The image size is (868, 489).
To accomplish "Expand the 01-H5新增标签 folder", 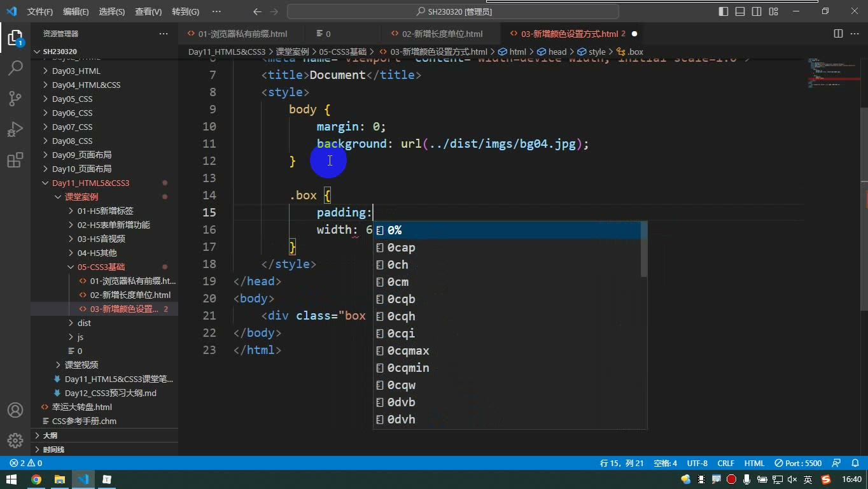I will pyautogui.click(x=104, y=211).
